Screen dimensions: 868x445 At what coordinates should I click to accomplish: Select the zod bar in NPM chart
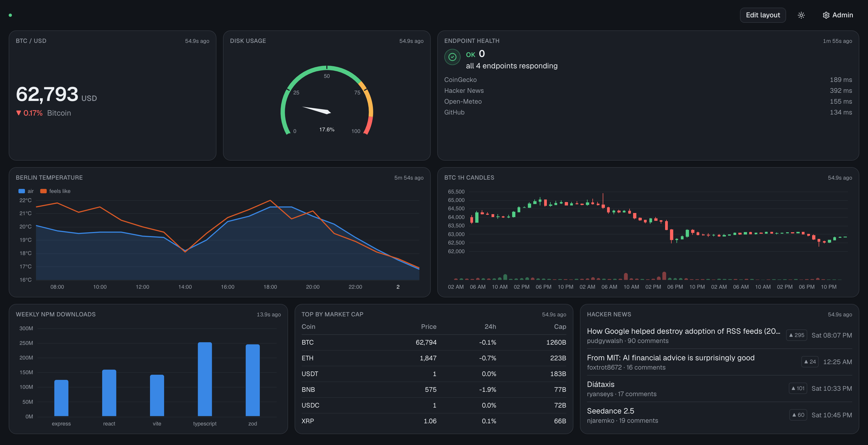coord(253,380)
